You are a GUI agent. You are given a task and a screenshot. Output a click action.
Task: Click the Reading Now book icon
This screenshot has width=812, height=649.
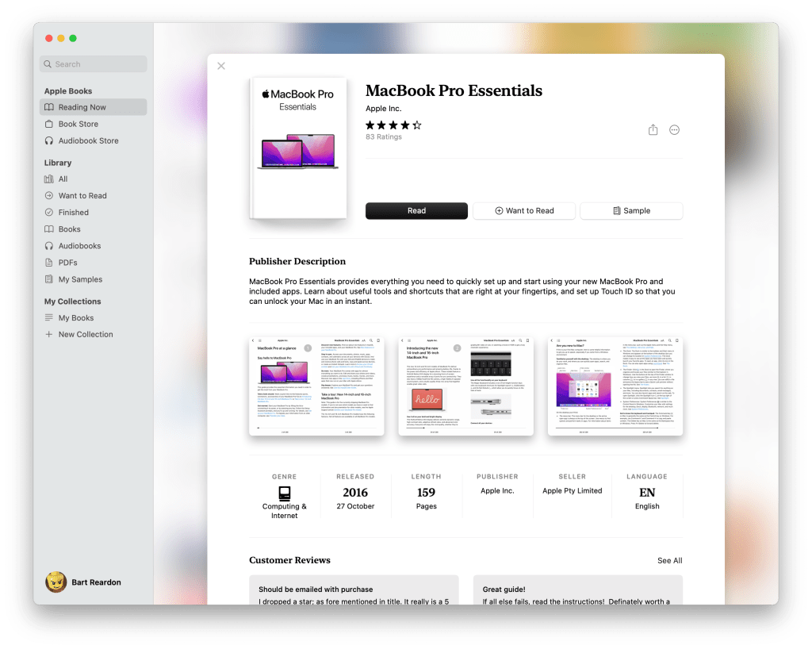pyautogui.click(x=49, y=107)
